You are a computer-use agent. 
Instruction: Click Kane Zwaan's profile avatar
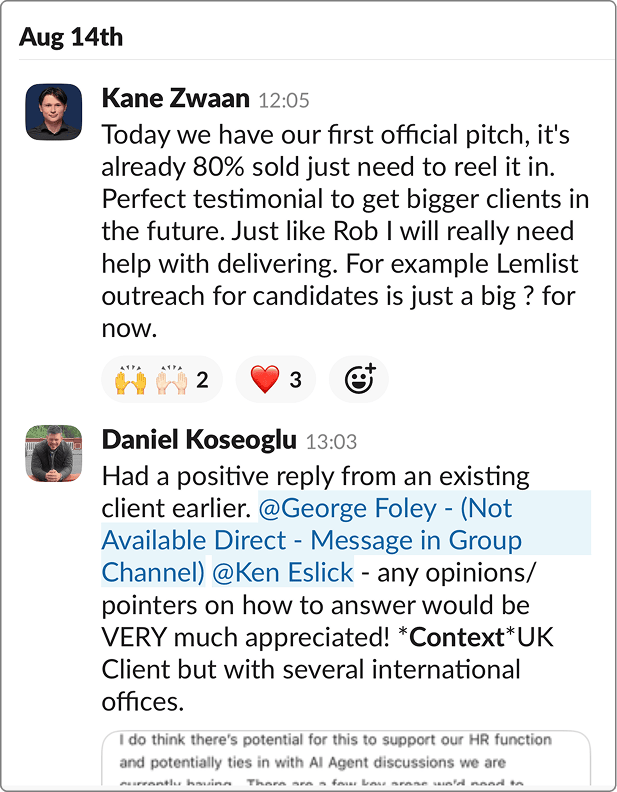pos(53,111)
